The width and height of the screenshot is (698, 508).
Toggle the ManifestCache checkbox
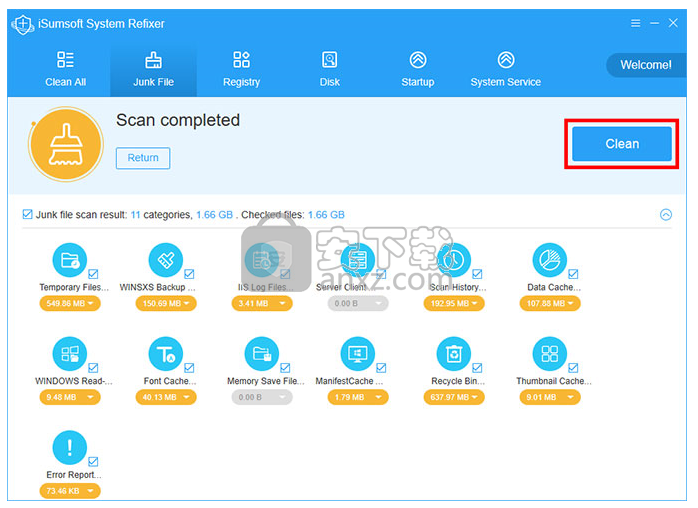[381, 368]
